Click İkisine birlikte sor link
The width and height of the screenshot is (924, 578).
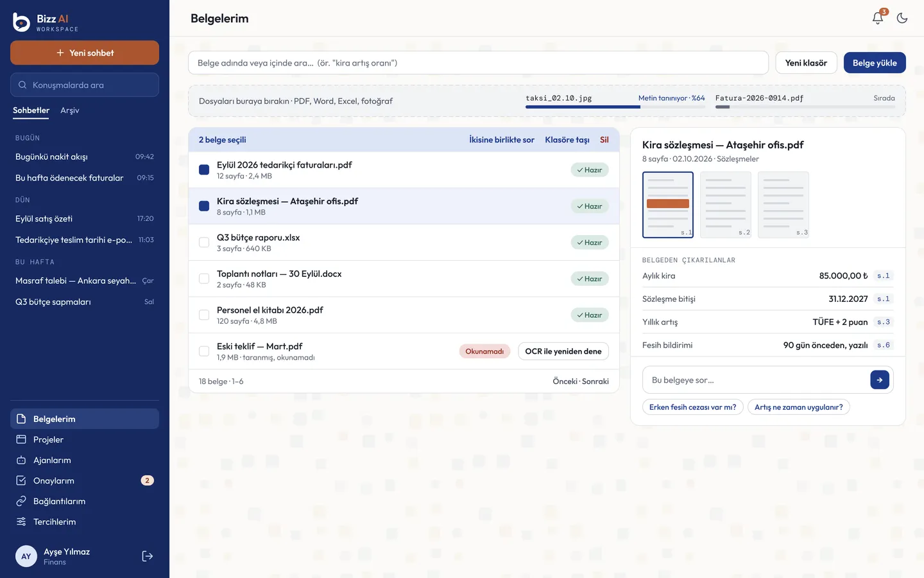point(502,140)
